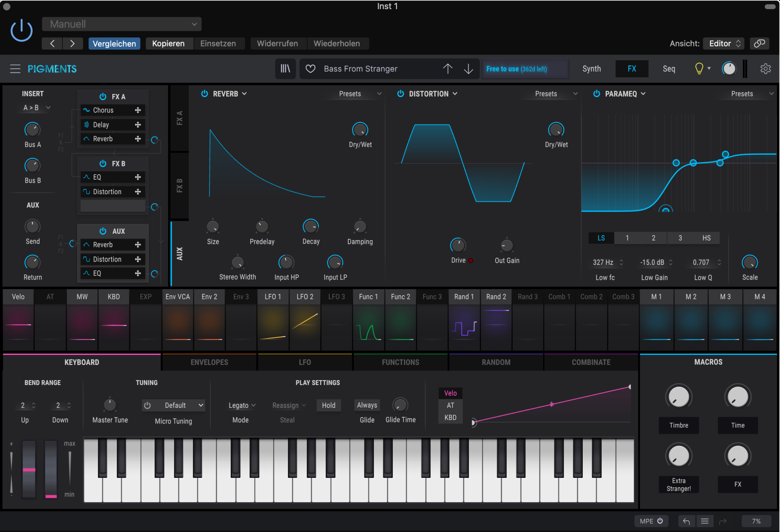Open undo history list icon
The height and width of the screenshot is (532, 780).
[x=705, y=521]
